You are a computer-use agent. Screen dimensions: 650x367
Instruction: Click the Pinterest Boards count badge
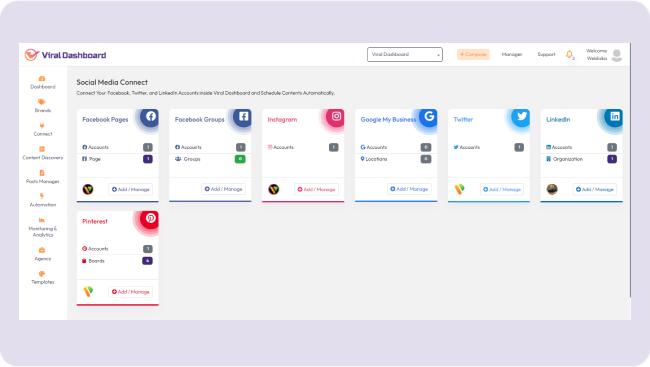[x=148, y=261]
